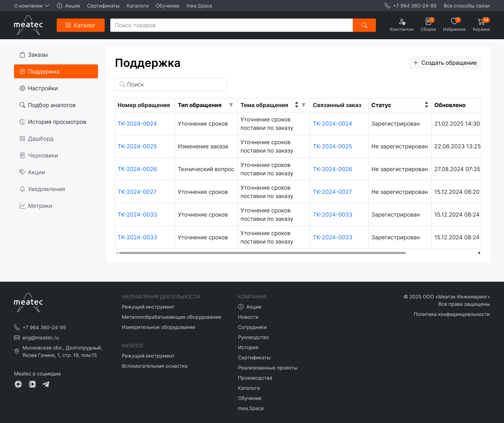Image resolution: width=504 pixels, height=423 pixels.
Task: Open Уведомления in sidebar menu
Action: [x=46, y=189]
